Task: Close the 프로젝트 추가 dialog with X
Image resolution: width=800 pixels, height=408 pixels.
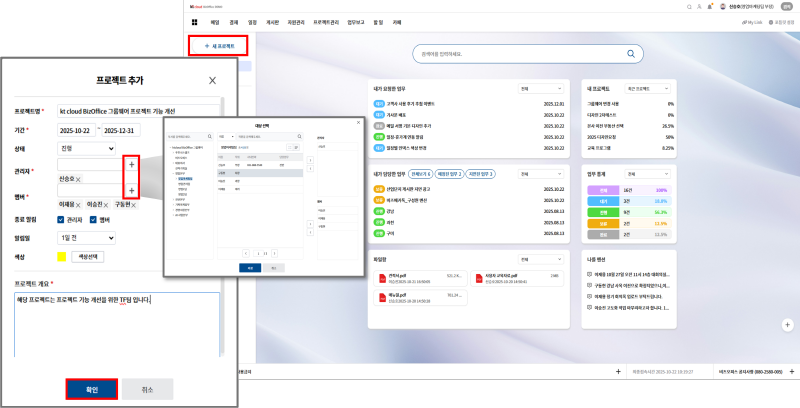Action: point(212,80)
